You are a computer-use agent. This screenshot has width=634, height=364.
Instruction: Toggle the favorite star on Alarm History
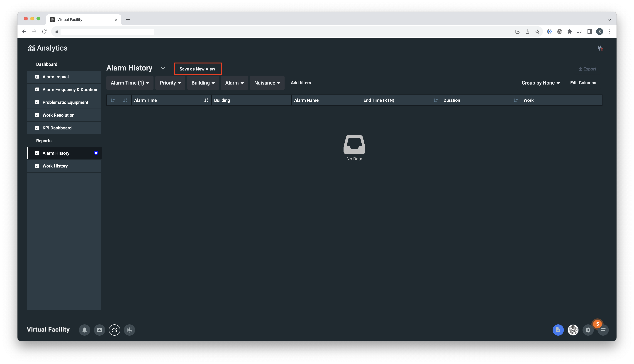(x=96, y=153)
